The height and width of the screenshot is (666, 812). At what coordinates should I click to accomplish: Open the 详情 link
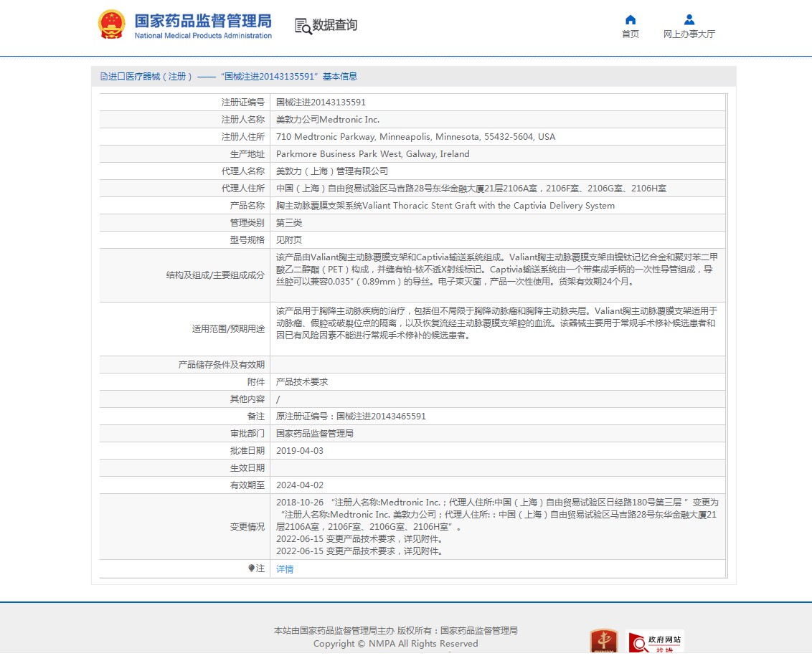(285, 569)
